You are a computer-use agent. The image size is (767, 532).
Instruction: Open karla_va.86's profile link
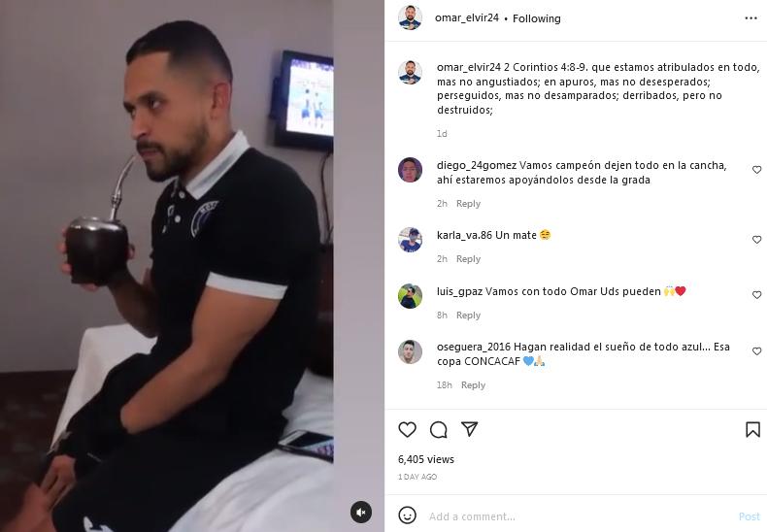pyautogui.click(x=464, y=235)
